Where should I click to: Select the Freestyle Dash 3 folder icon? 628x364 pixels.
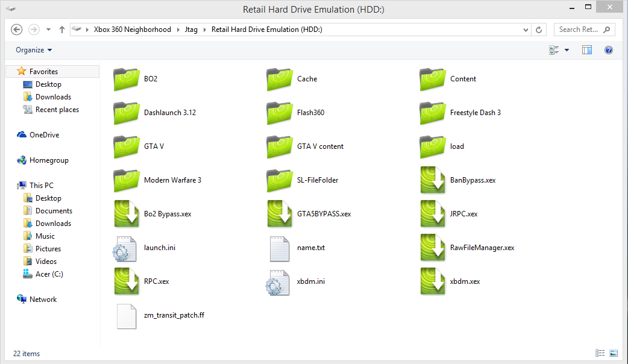tap(433, 113)
